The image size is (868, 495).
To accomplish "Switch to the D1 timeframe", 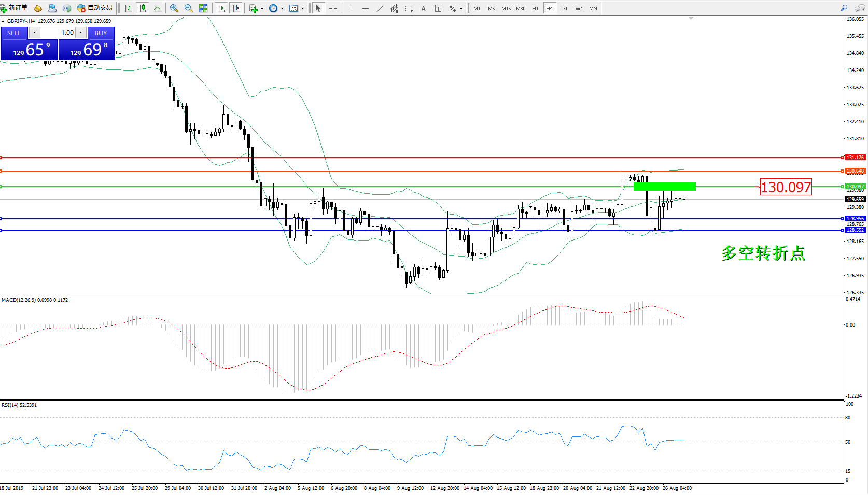I will (564, 8).
